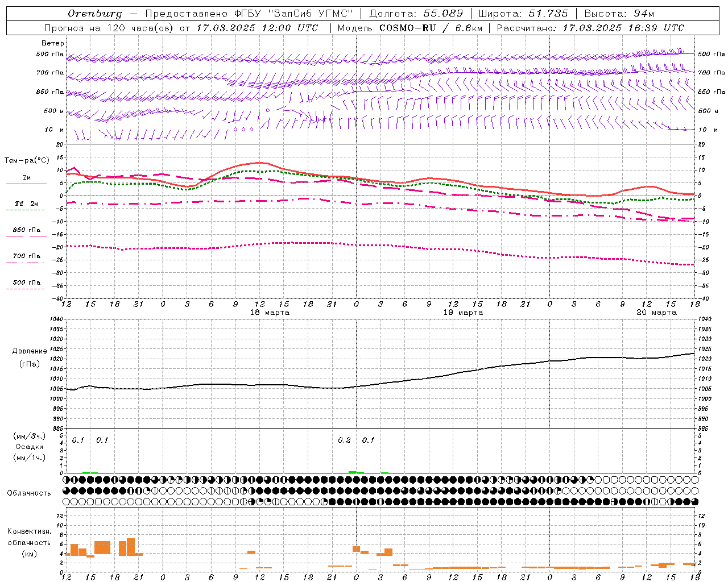
Task: Click the "20 марта" date marker
Action: tap(656, 313)
